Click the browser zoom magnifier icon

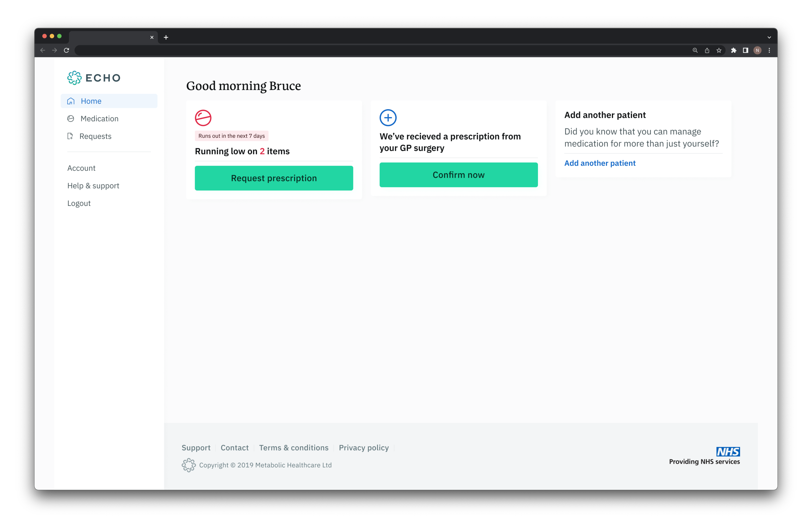click(695, 51)
